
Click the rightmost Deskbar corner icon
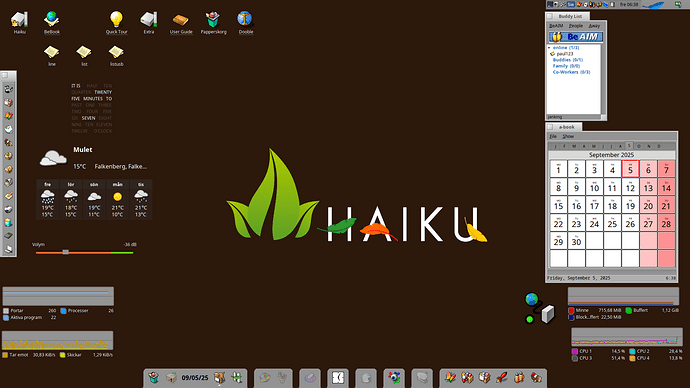(x=678, y=4)
